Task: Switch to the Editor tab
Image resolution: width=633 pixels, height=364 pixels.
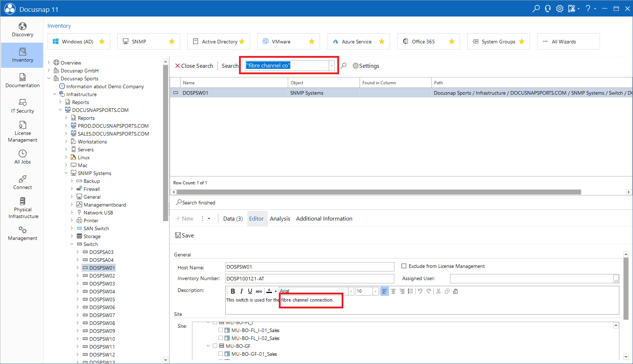Action: pyautogui.click(x=257, y=219)
